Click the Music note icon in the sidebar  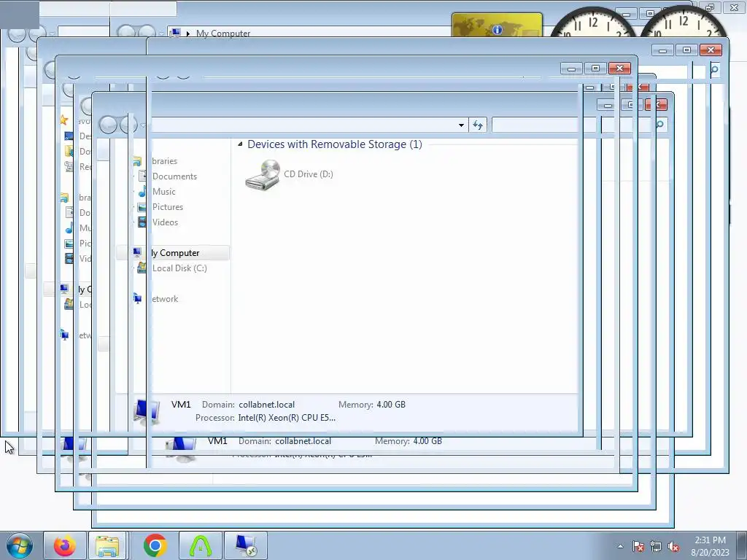(x=142, y=192)
